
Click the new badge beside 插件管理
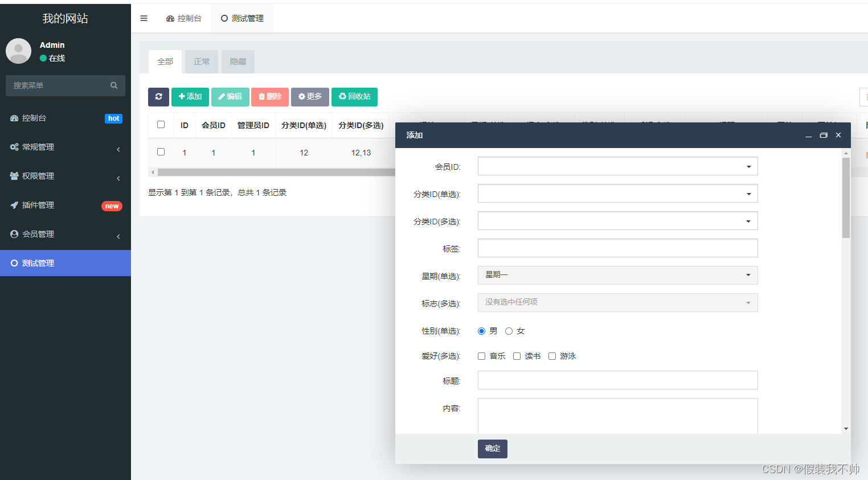(x=112, y=206)
